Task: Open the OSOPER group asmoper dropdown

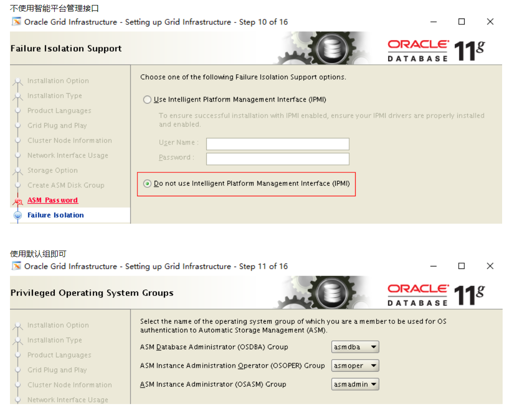Action: pyautogui.click(x=355, y=365)
